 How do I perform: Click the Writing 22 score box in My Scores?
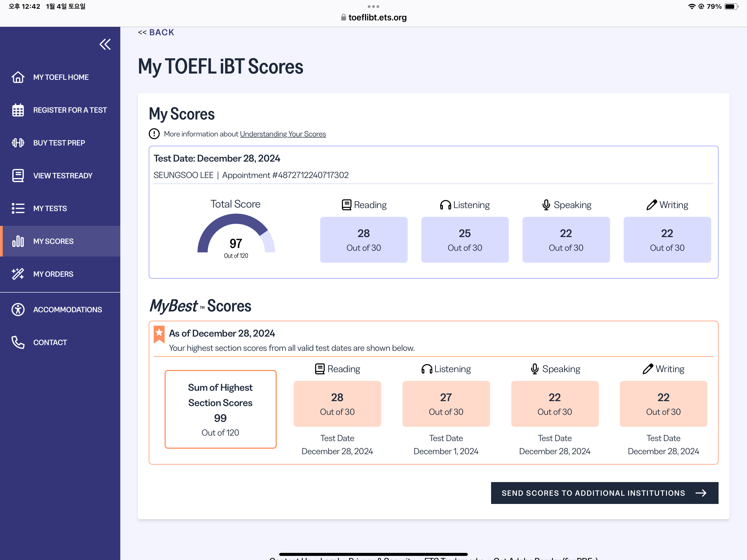(x=667, y=240)
